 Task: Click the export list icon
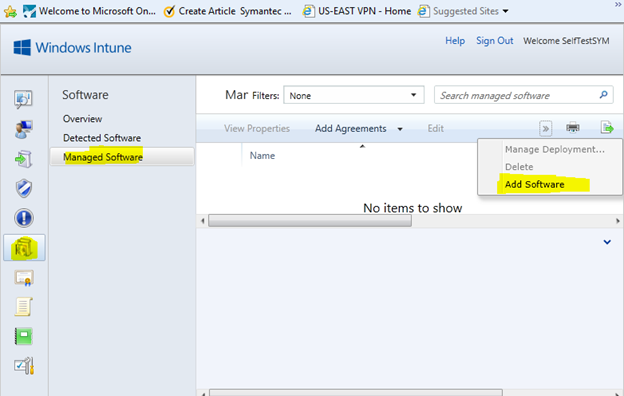(607, 128)
